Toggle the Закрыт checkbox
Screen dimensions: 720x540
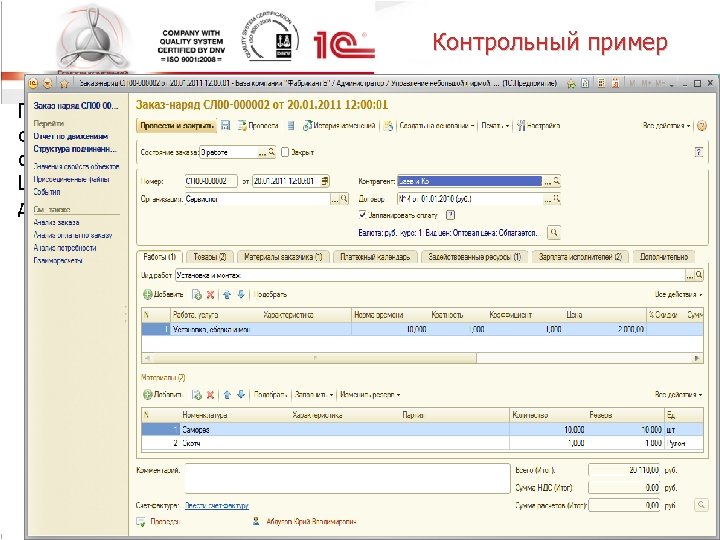pos(285,152)
